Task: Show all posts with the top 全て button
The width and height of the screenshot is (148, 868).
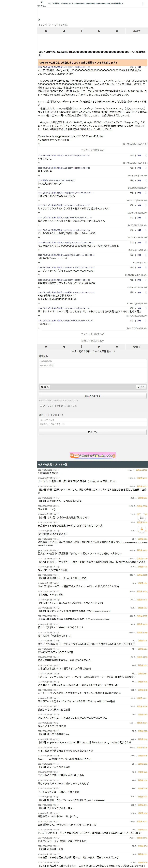Action: click(x=137, y=31)
